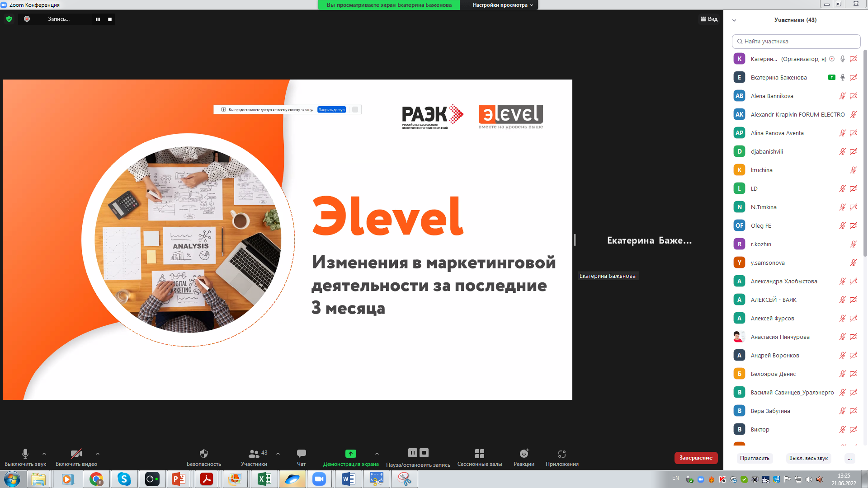This screenshot has height=488, width=868.
Task: Toggle microphone for Катерин... organizer row
Action: point(843,59)
